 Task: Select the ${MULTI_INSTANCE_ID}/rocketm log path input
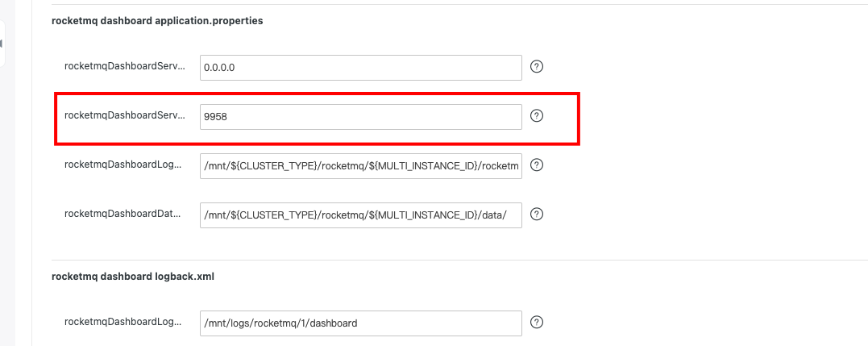pyautogui.click(x=360, y=165)
